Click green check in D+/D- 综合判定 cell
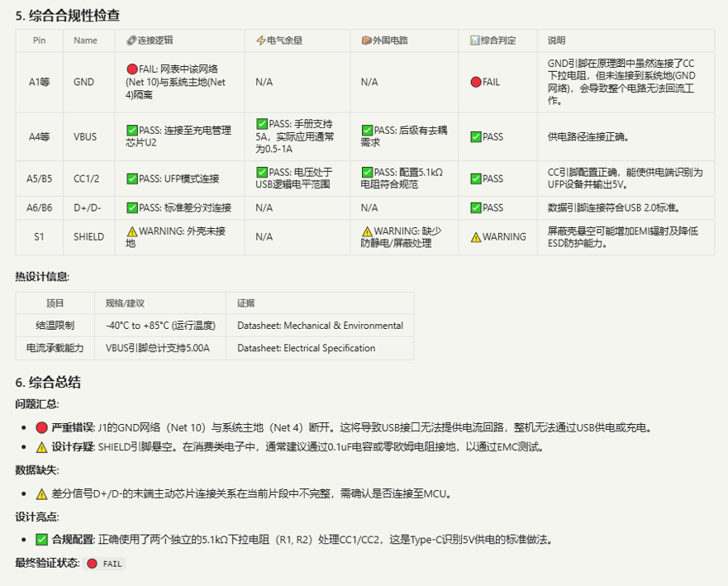The height and width of the screenshot is (586, 728). 475,207
